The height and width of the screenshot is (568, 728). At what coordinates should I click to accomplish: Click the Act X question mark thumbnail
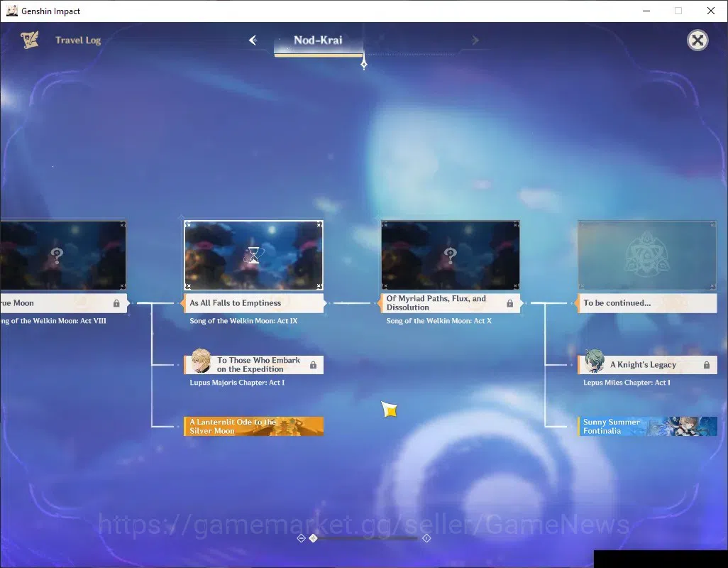pyautogui.click(x=451, y=255)
